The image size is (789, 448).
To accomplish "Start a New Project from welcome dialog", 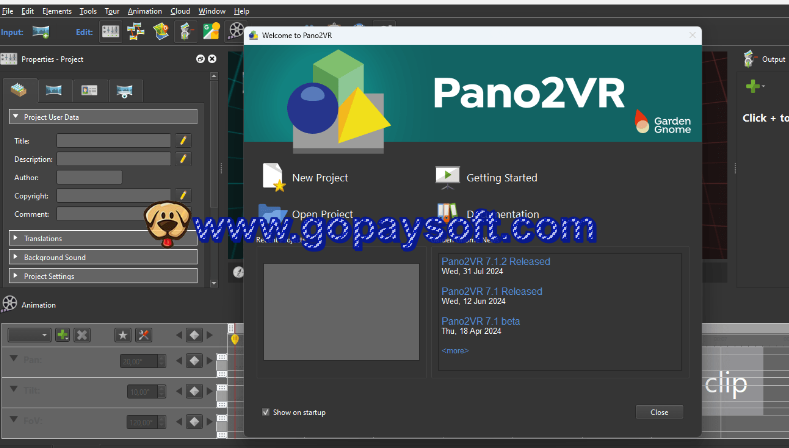I will point(305,177).
